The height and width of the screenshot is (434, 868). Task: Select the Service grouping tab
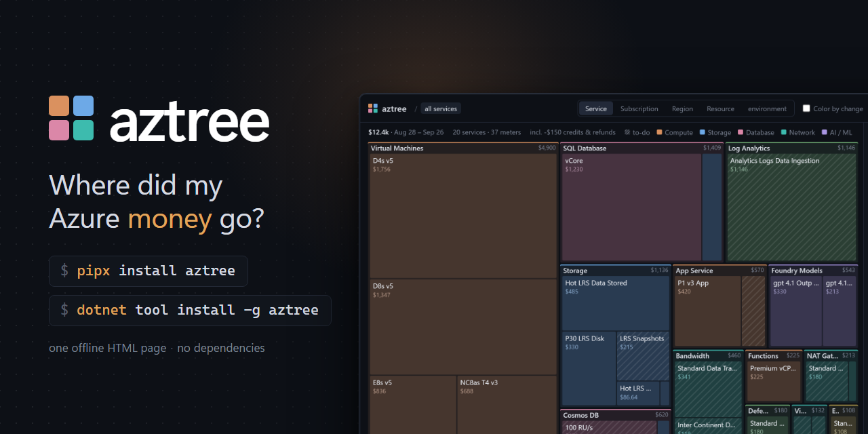pyautogui.click(x=596, y=108)
